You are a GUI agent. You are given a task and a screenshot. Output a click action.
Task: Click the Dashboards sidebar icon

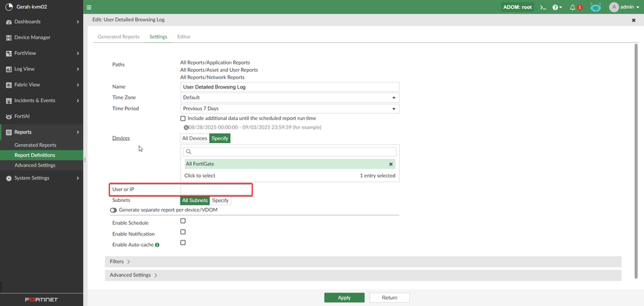tap(9, 21)
